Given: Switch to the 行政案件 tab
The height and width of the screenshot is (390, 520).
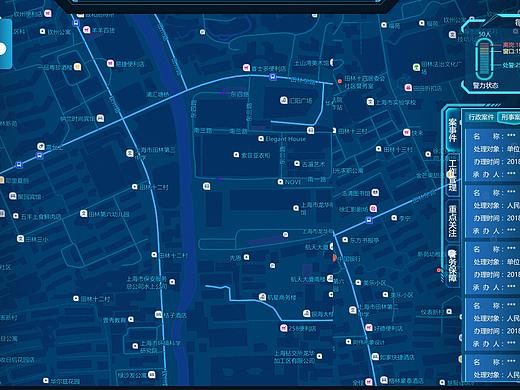Looking at the screenshot, I should (x=480, y=117).
